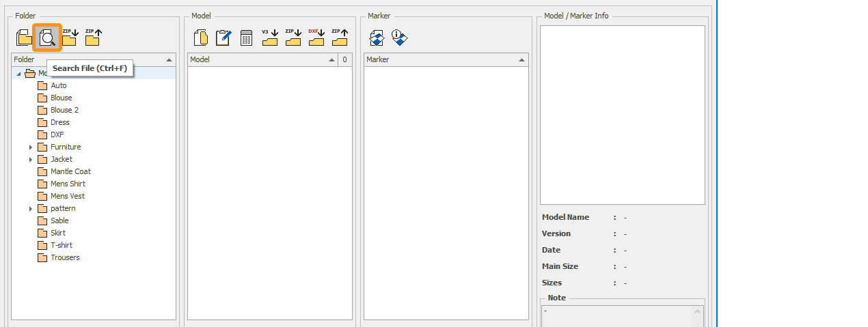This screenshot has height=327, width=868.
Task: Expand the Jacket folder arrow
Action: click(31, 159)
